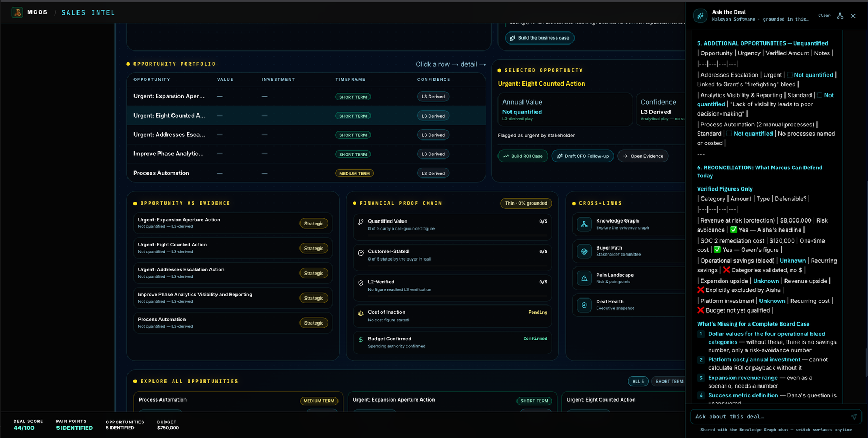
Task: Click the MCOS logo icon
Action: click(x=17, y=12)
